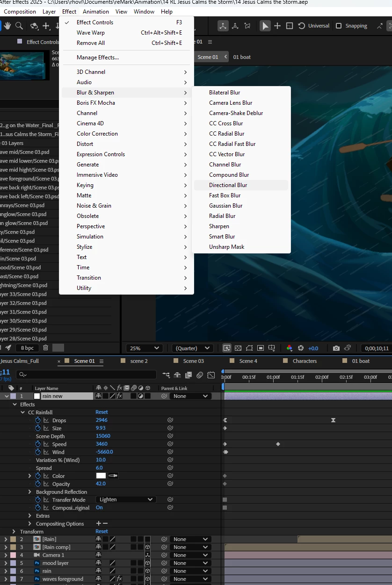Click the Composition Mini-Flowchart icon
392x585 pixels.
click(166, 375)
